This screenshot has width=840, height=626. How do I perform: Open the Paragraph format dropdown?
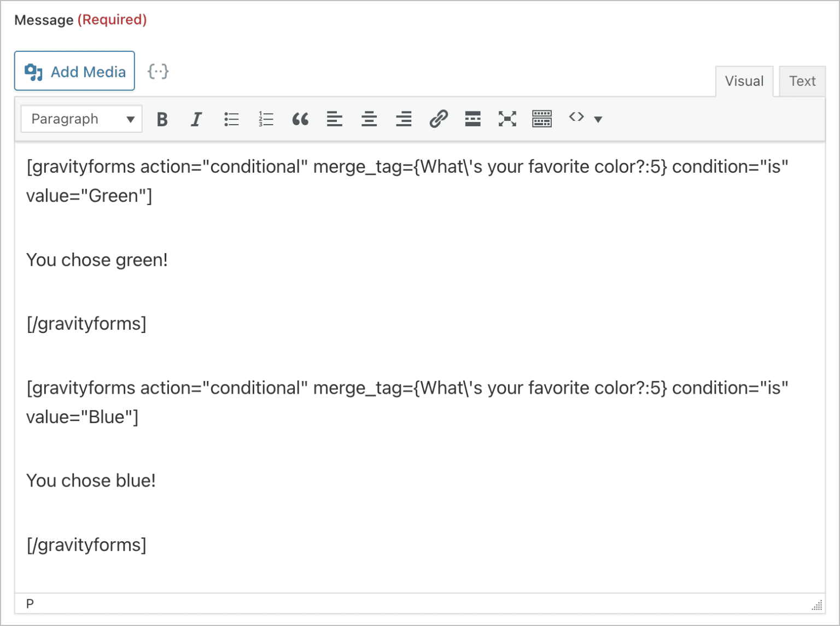81,119
